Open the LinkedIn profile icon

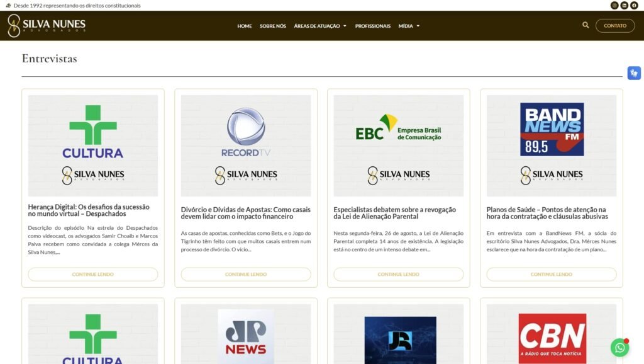624,6
